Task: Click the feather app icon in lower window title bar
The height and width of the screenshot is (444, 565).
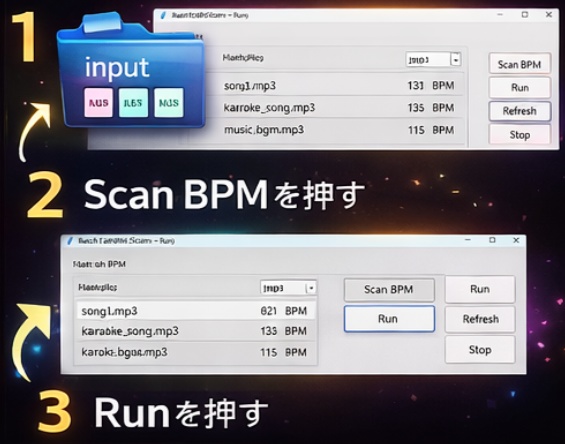Action: (x=70, y=240)
